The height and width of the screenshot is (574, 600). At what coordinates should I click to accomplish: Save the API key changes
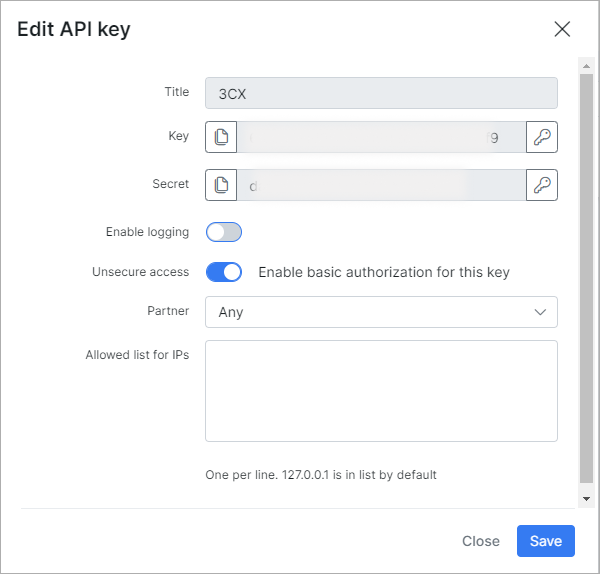[546, 541]
